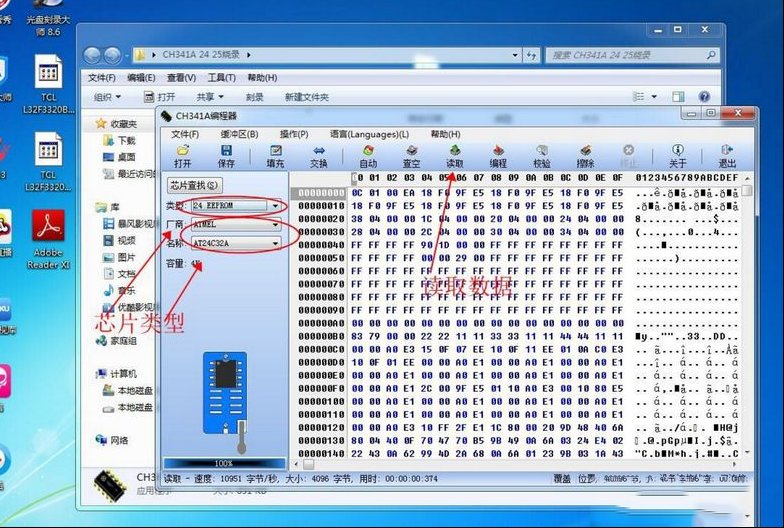
Task: Select the first TCL L32F3320B desktop file
Action: [48, 84]
